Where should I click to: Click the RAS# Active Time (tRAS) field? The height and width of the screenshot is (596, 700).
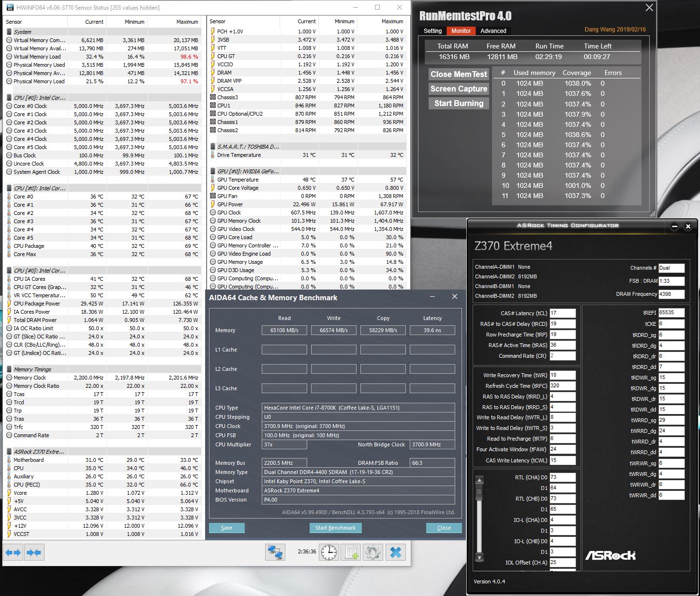coord(563,345)
